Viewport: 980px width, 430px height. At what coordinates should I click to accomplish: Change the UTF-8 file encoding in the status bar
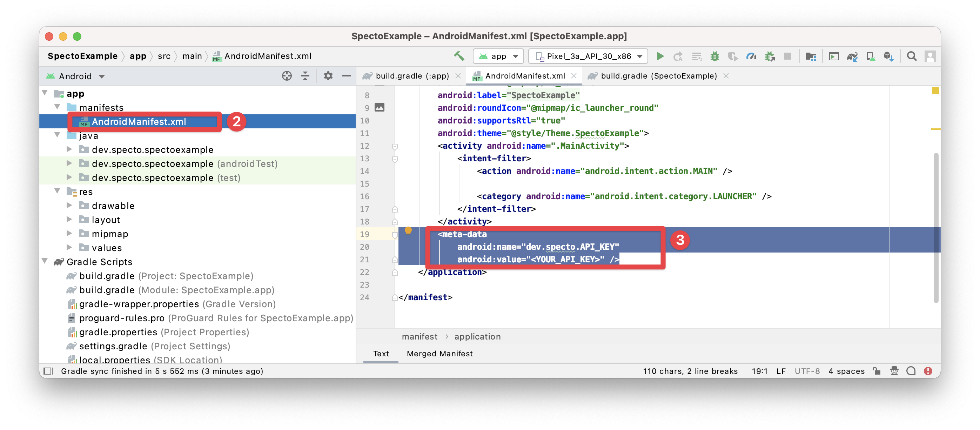coord(807,371)
